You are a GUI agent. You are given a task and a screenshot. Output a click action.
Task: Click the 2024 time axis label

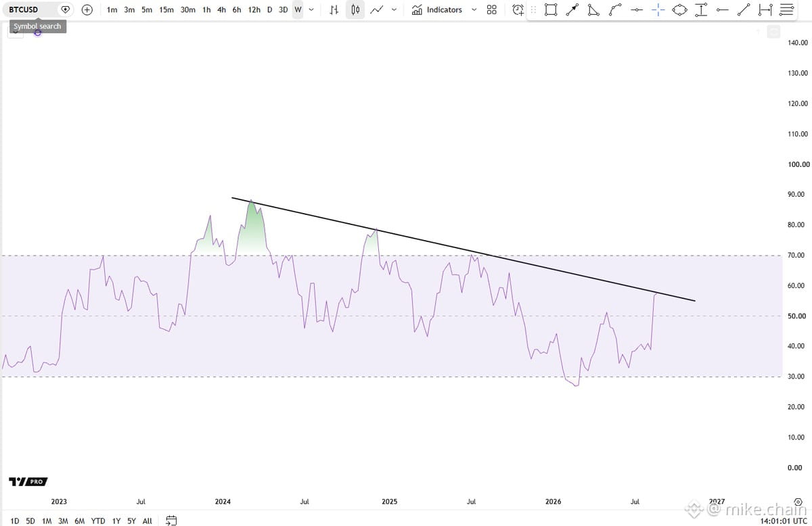point(223,502)
